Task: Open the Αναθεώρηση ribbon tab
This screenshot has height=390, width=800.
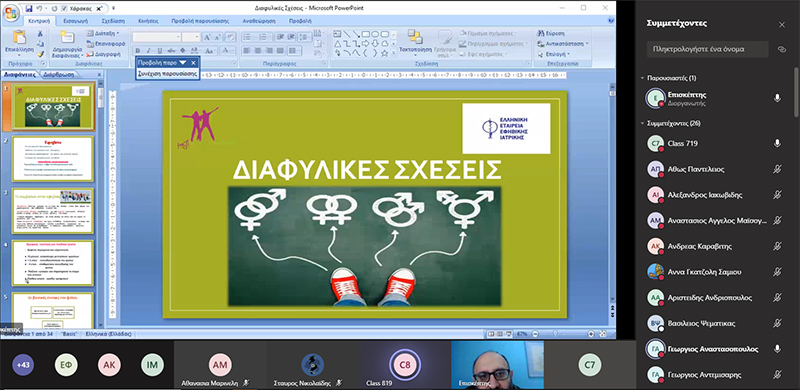Action: click(259, 21)
